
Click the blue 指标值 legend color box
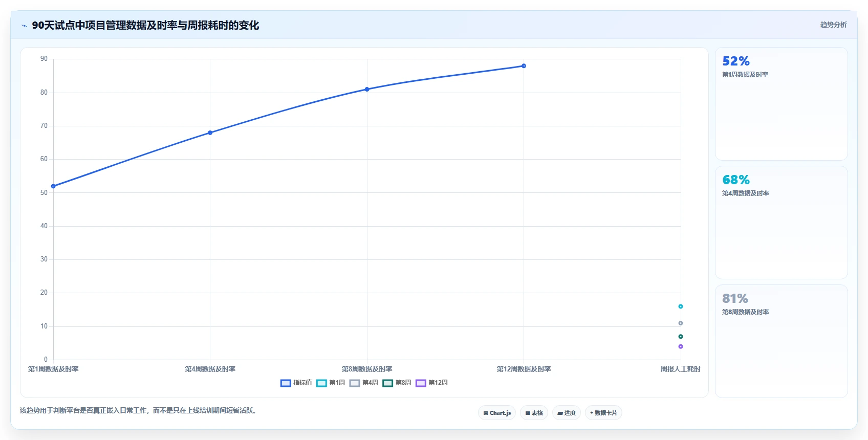[x=286, y=383]
